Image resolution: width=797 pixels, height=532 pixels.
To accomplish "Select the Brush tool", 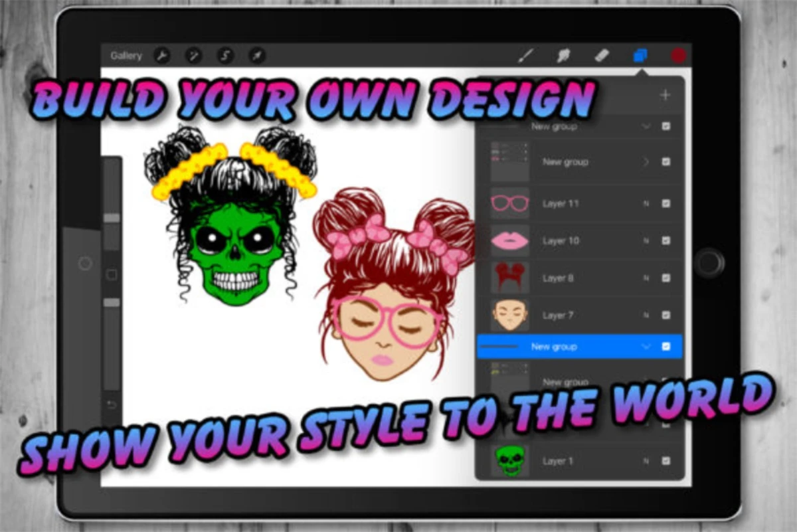I will click(525, 56).
